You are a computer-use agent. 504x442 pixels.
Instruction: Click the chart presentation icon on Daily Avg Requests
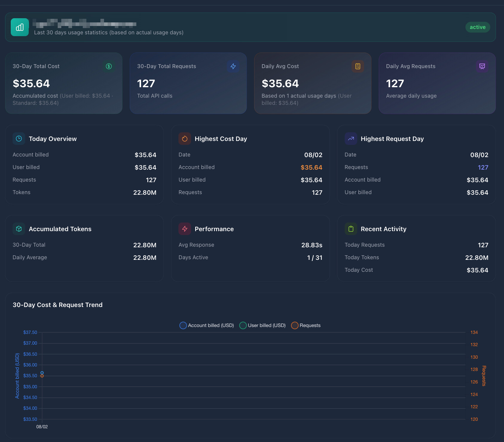[x=482, y=66]
